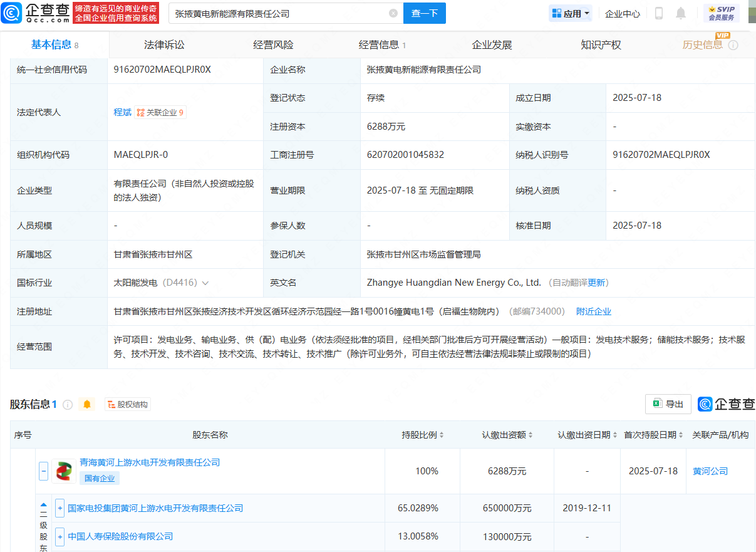Open legal representative 程斌 link

[x=122, y=112]
